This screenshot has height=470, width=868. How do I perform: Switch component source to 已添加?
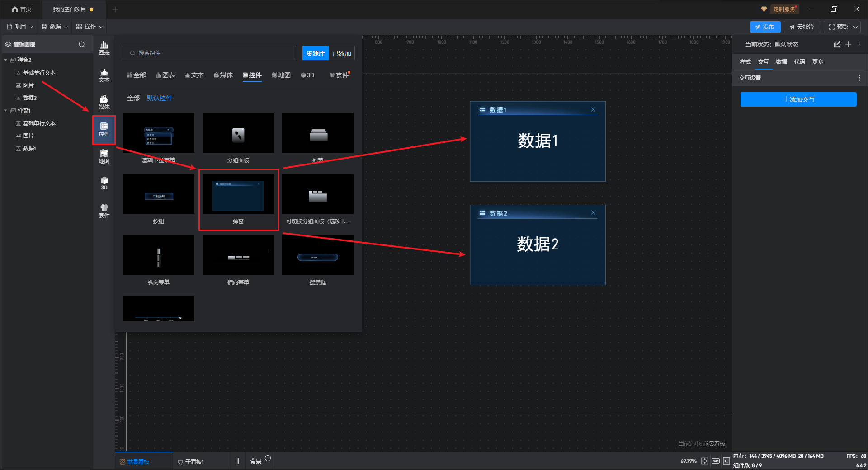[x=341, y=53]
